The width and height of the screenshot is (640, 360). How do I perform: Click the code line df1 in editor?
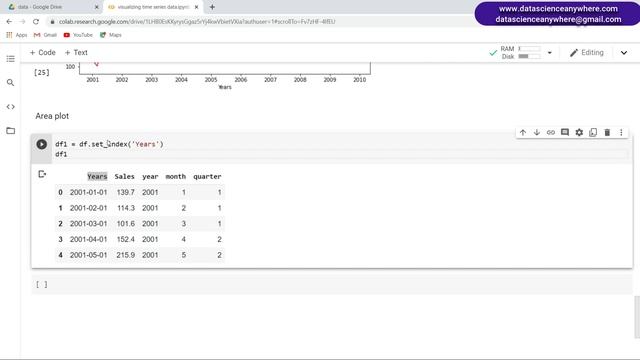(61, 154)
